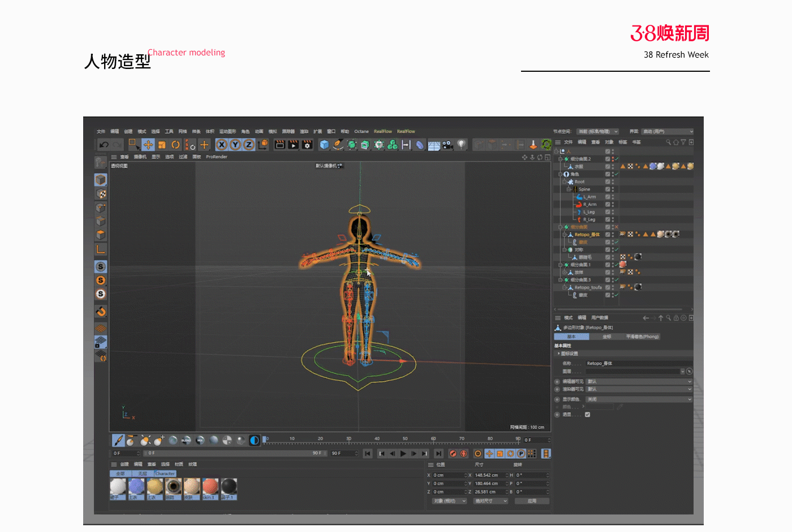This screenshot has width=792, height=532.
Task: Open the 对象 menu in object manager
Action: tap(609, 142)
